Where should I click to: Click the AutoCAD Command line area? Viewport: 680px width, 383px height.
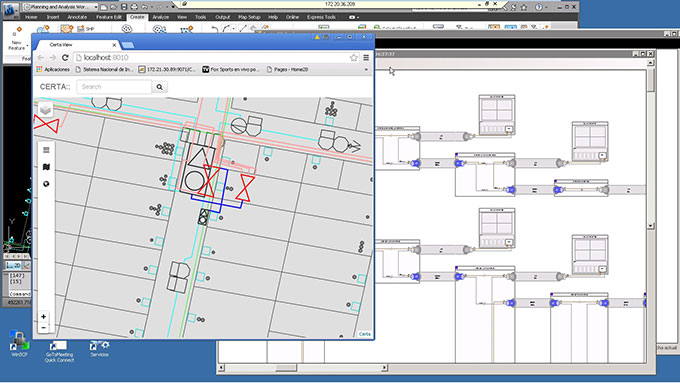pyautogui.click(x=19, y=294)
